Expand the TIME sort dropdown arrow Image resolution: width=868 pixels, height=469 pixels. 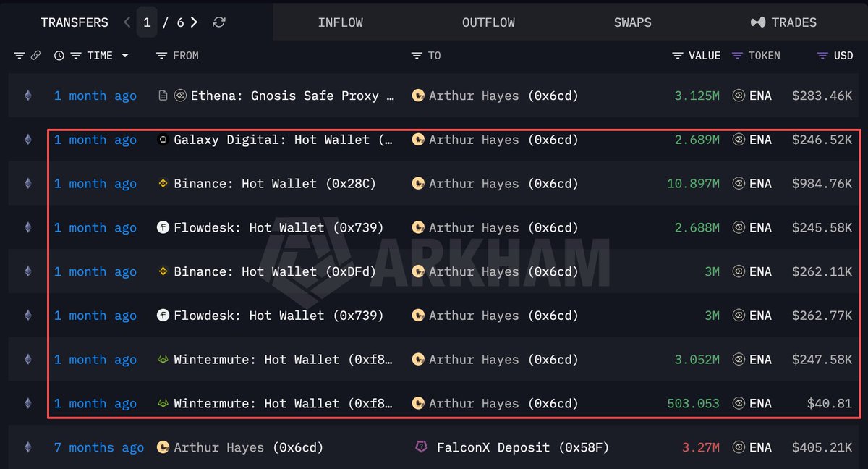click(125, 56)
